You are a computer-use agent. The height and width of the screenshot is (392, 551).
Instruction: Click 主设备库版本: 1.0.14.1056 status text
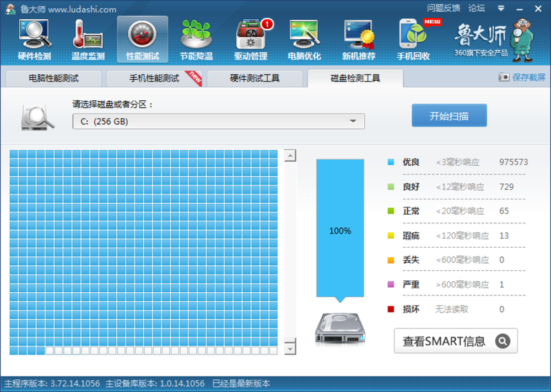[155, 384]
